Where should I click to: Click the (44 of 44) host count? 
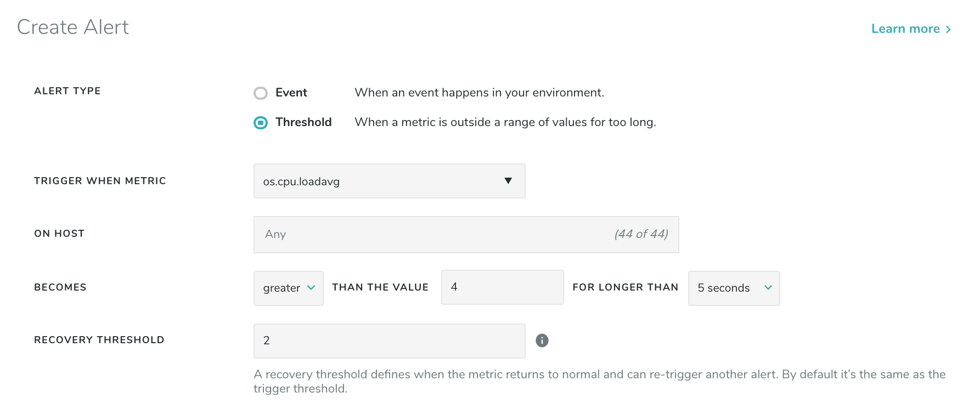point(641,234)
